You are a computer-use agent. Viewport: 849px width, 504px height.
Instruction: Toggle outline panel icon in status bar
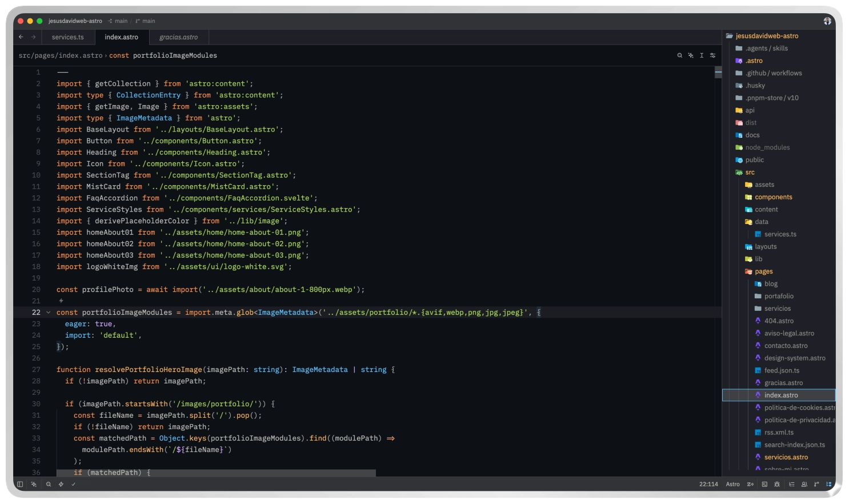(792, 484)
